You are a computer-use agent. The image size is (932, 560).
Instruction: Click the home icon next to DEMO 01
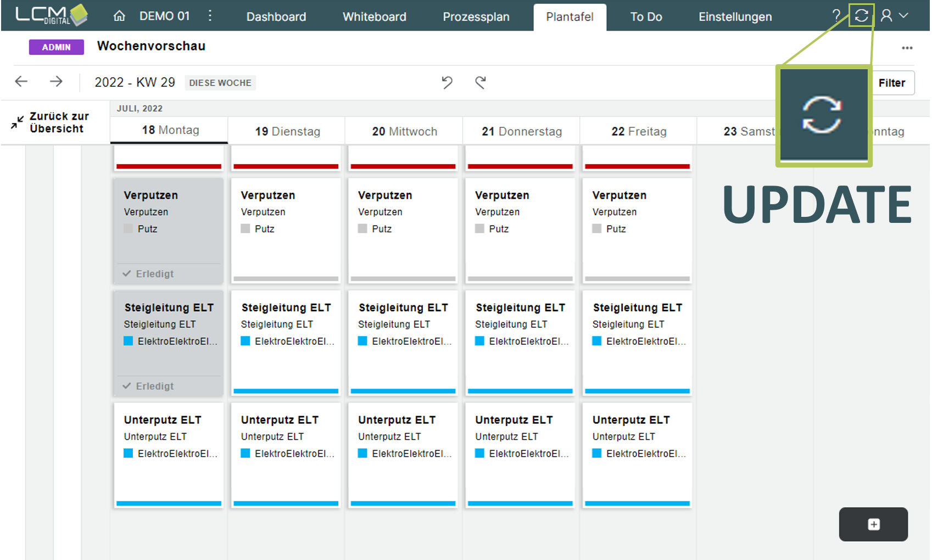click(x=119, y=16)
